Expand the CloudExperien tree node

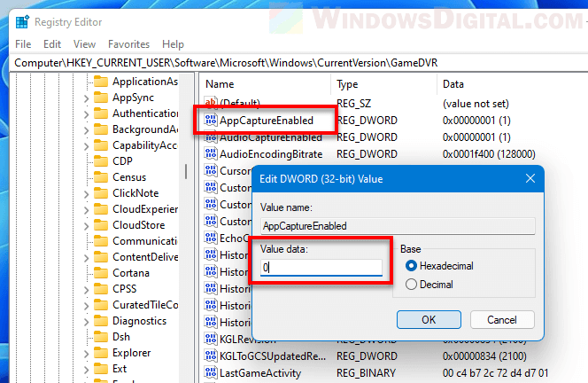86,210
